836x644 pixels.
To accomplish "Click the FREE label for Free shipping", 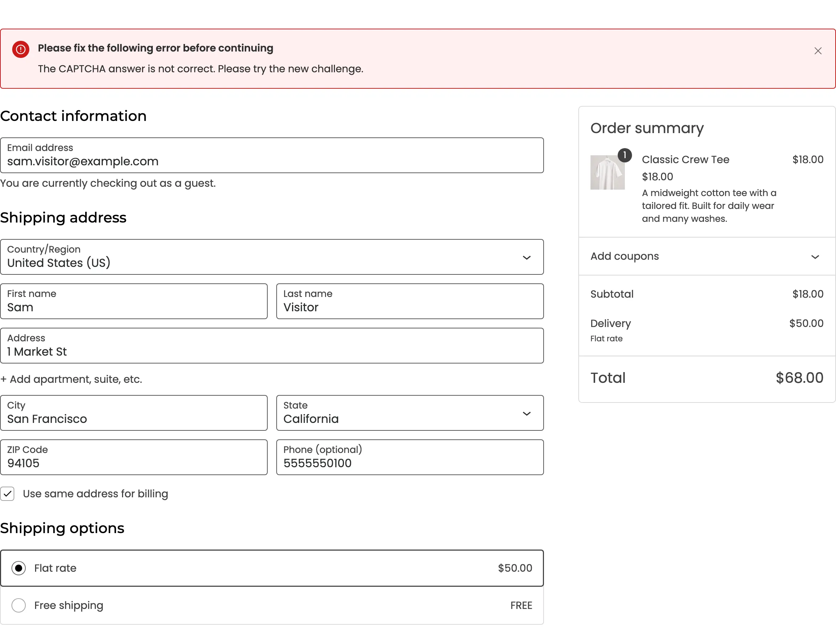I will pos(521,605).
